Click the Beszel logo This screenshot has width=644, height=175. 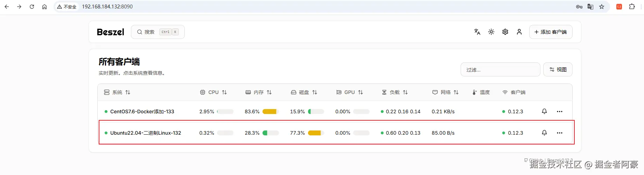click(110, 32)
